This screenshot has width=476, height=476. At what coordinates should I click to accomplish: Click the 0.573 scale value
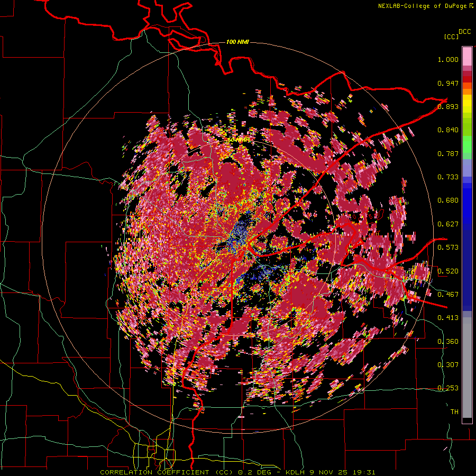tap(448, 248)
